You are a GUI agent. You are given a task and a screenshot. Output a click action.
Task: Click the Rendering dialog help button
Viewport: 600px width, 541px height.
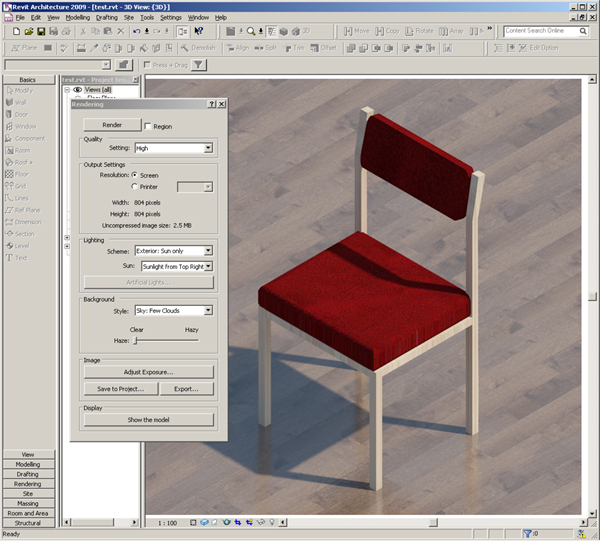point(212,104)
